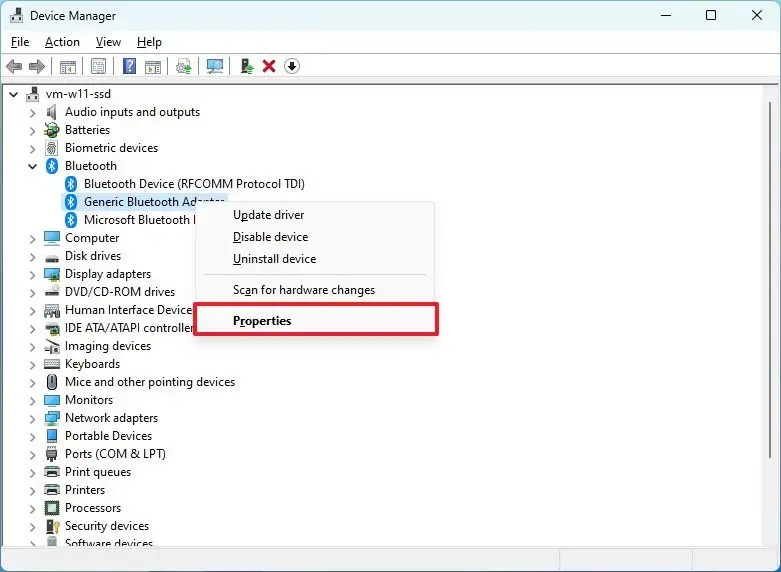Choose Disable device in the context menu
781x572 pixels.
270,237
